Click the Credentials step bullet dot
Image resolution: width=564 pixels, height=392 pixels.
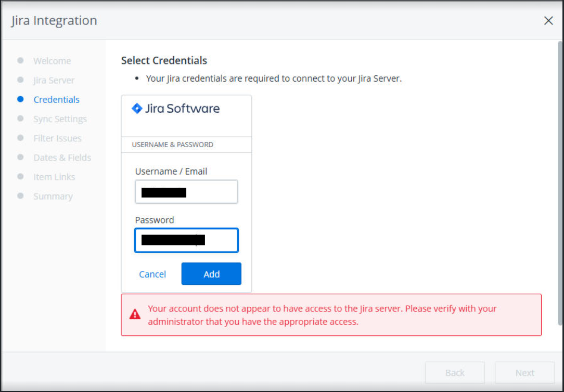pos(21,99)
